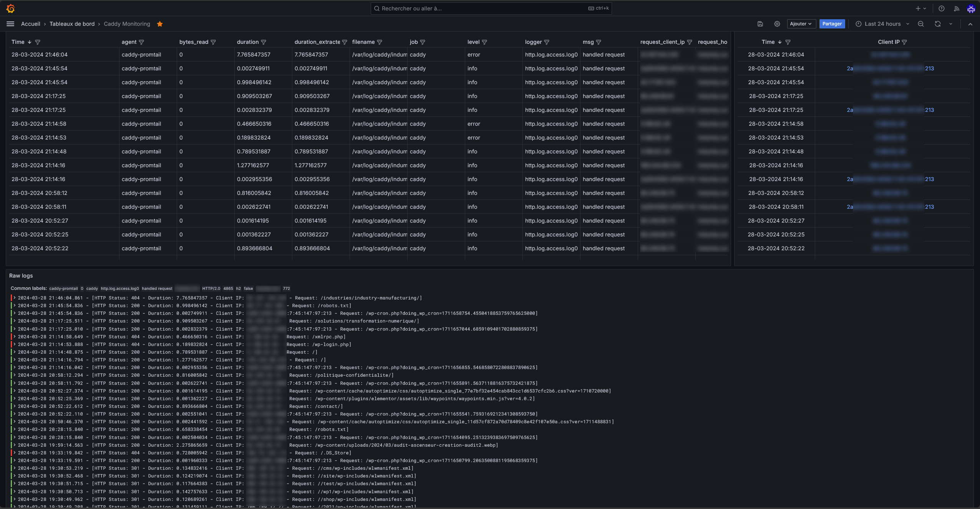
Task: Focus the Rechercher ou aller à search field
Action: coord(484,8)
